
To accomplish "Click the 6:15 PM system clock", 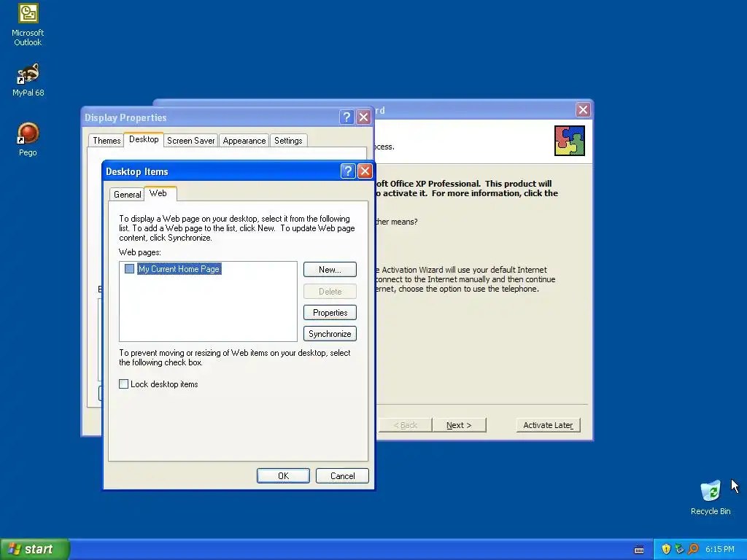I will 720,549.
